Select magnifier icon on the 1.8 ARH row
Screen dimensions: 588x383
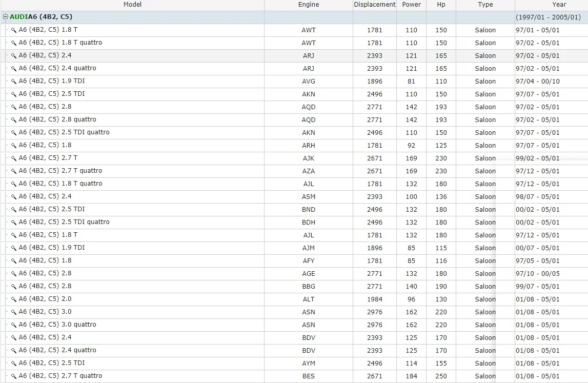click(13, 145)
